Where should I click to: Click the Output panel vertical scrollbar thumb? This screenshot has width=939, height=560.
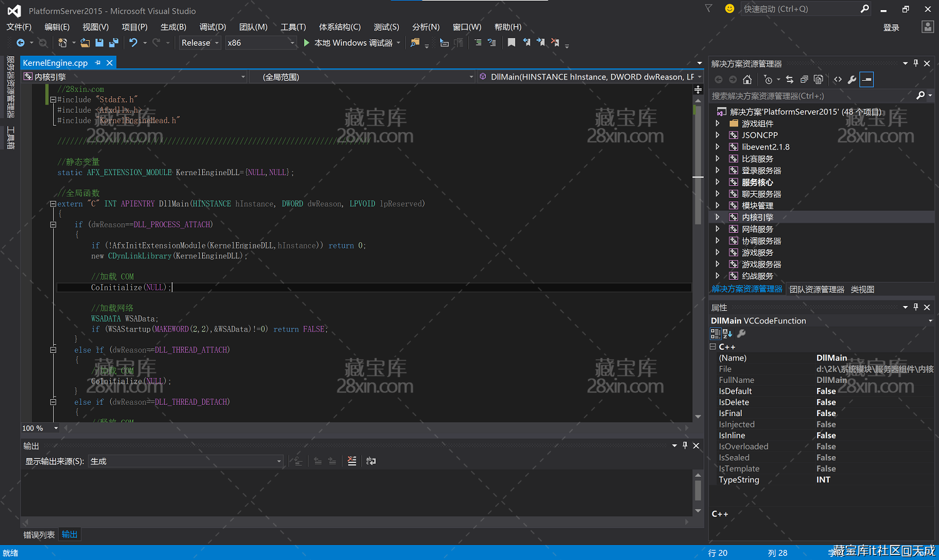tap(698, 491)
